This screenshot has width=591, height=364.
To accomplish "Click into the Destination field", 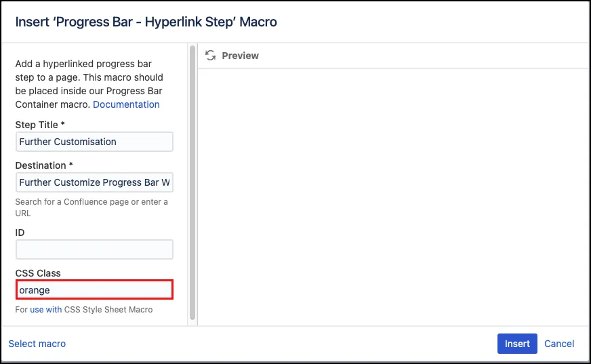I will (94, 182).
